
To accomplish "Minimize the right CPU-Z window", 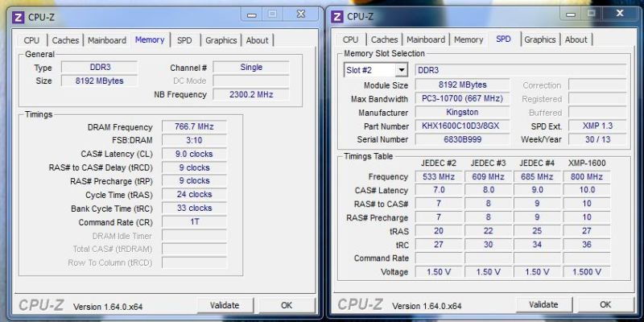I will coord(571,14).
